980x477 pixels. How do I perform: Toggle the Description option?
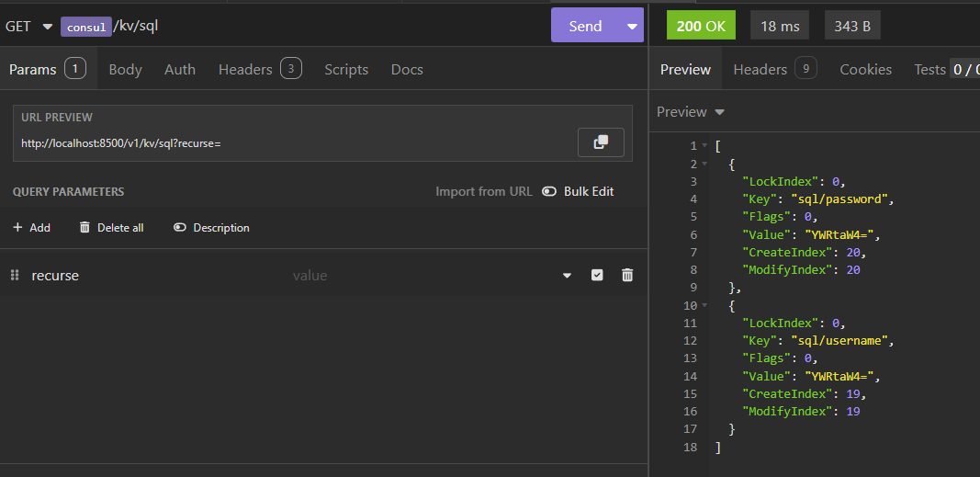pyautogui.click(x=180, y=227)
